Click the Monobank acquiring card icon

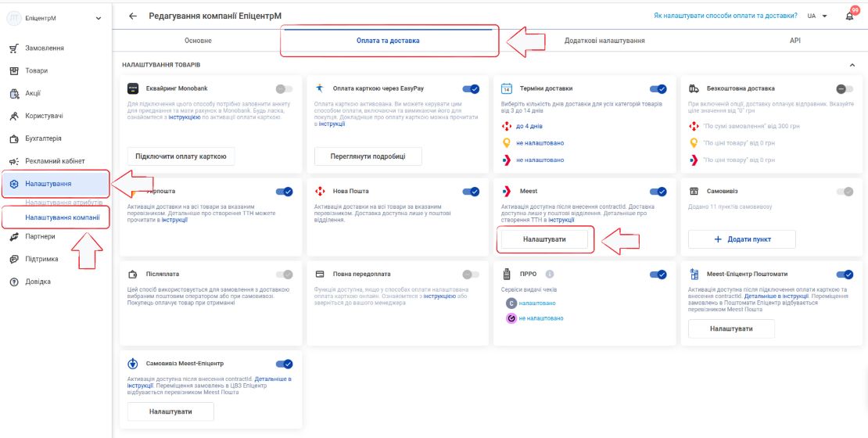(x=132, y=88)
